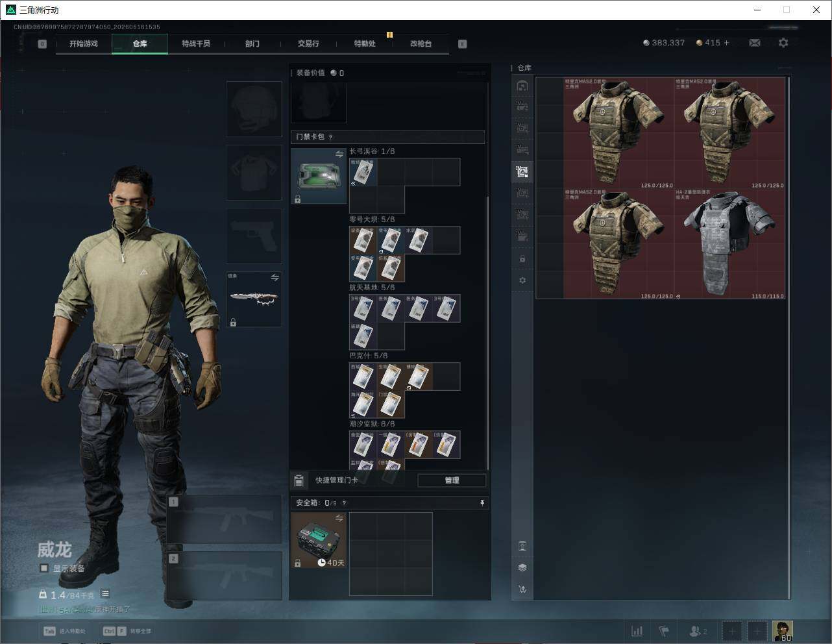The width and height of the screenshot is (832, 644).
Task: Open the friends list icon
Action: click(x=698, y=631)
